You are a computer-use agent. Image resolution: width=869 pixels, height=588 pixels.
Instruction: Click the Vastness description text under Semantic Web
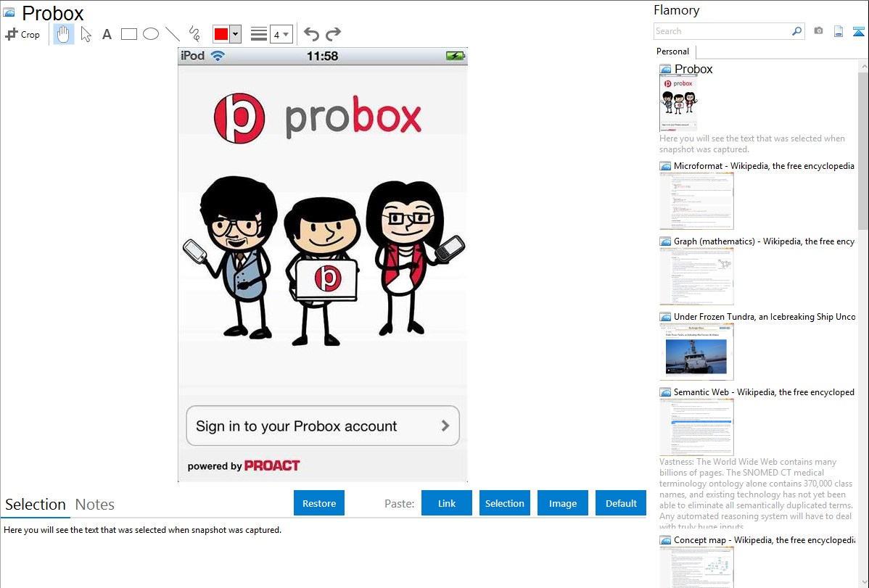pos(757,494)
